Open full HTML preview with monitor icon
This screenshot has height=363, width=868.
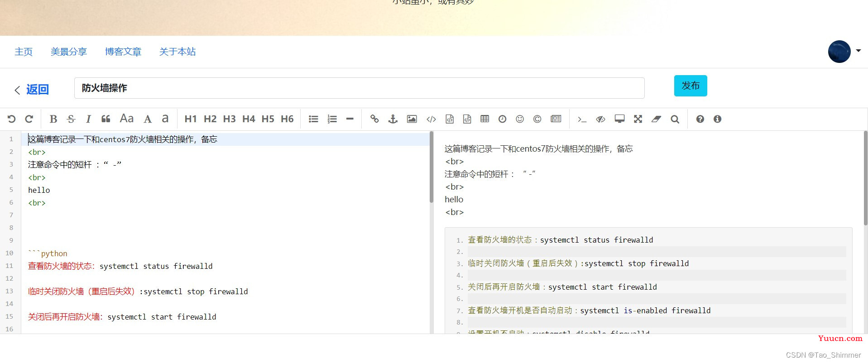[619, 119]
